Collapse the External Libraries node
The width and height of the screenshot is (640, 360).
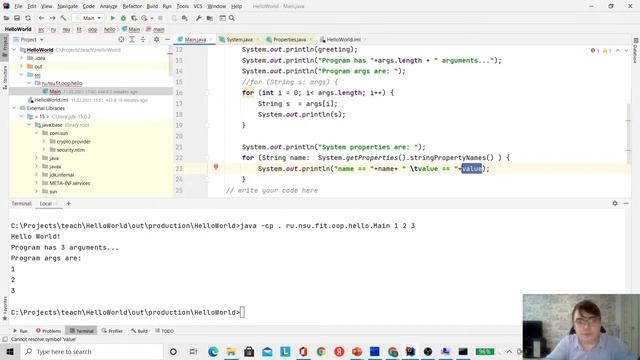click(x=14, y=108)
